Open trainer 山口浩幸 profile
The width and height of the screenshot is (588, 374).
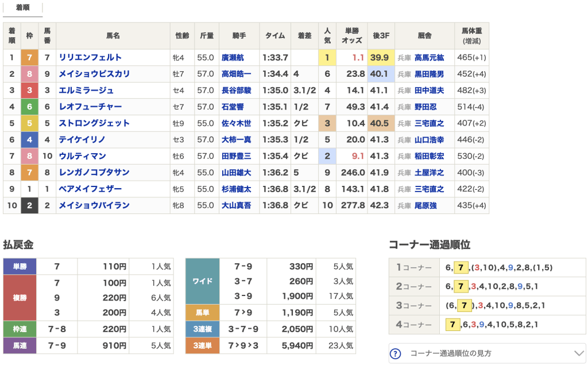[430, 140]
